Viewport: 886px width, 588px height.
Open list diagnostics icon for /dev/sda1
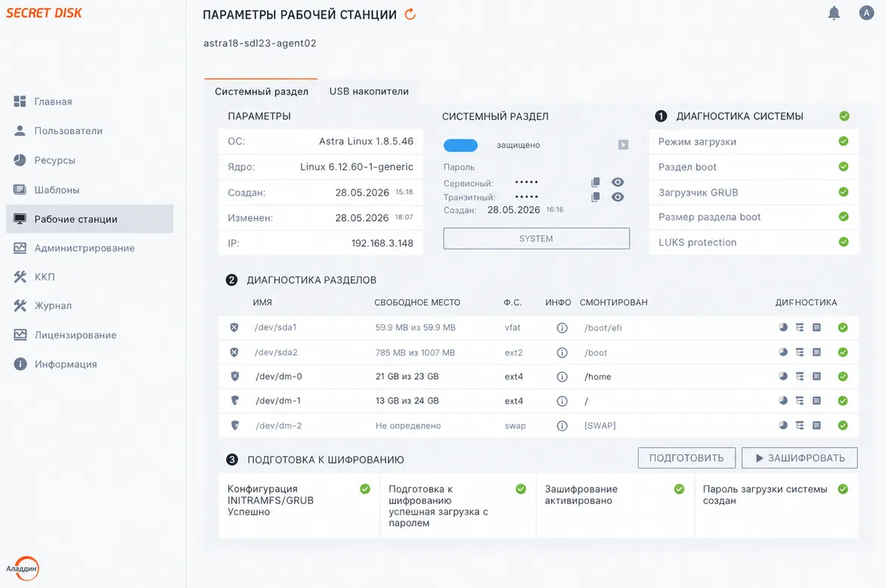tap(816, 327)
